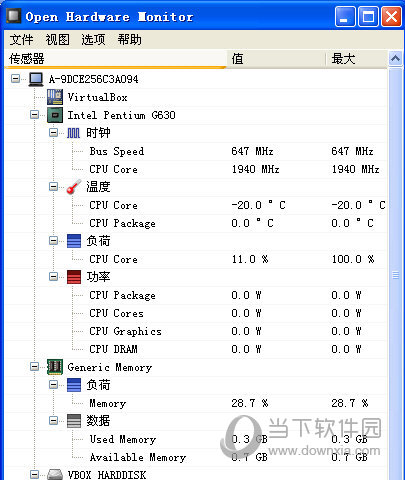Select the computer icon beside A-9DCE256C3A094

(36, 79)
